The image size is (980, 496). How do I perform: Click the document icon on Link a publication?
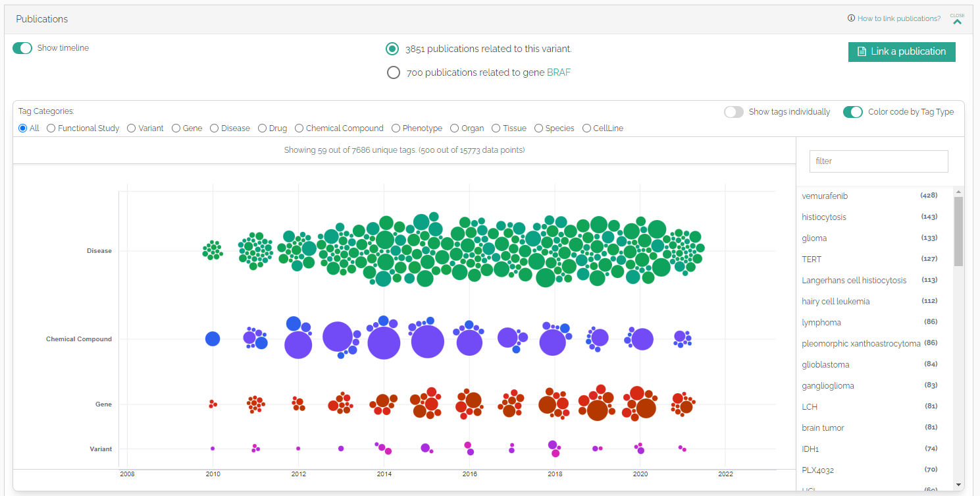(x=862, y=51)
